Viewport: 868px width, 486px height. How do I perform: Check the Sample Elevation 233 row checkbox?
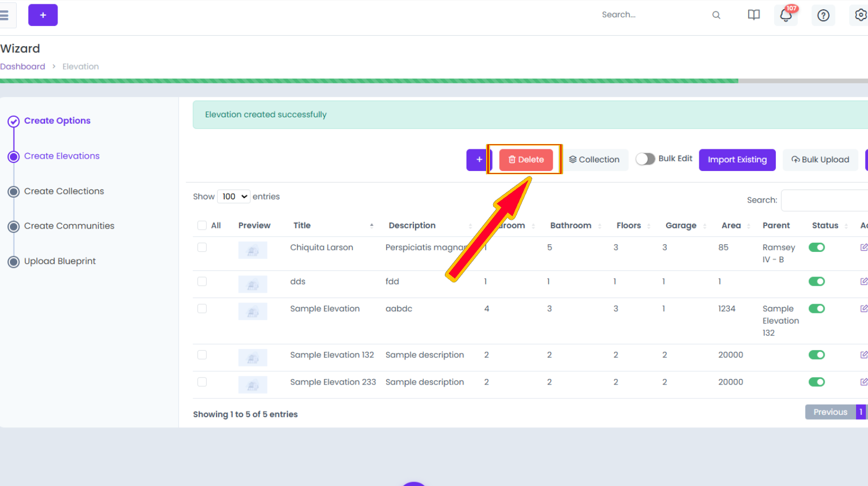[x=202, y=382]
